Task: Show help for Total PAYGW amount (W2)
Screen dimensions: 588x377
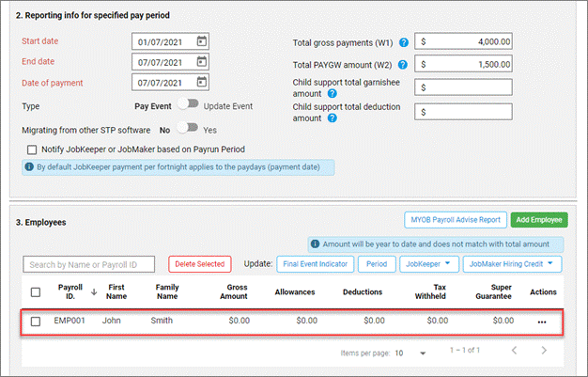Action: coord(403,65)
